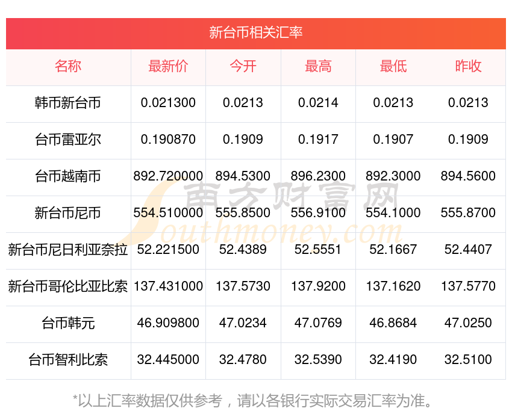Click the 554.1000 low value
The height and width of the screenshot is (420, 512).
[x=393, y=213]
